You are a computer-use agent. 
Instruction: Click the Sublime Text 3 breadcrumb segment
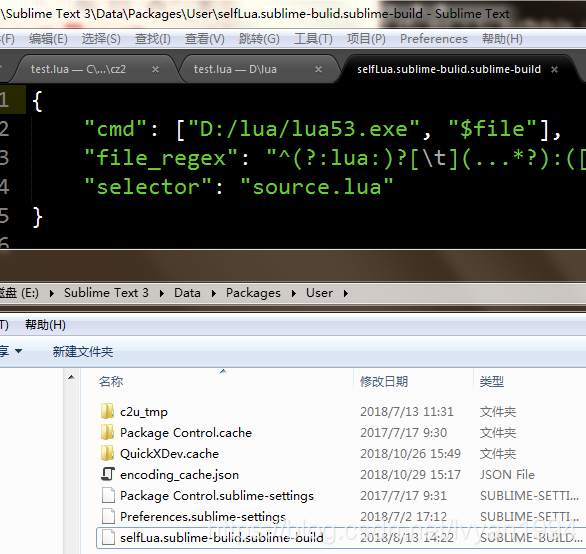(106, 293)
